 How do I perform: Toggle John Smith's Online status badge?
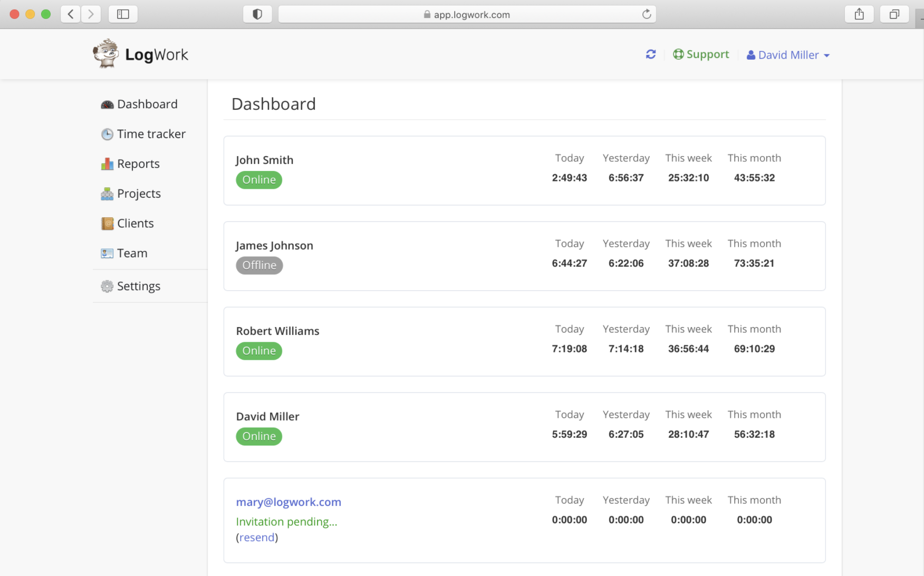pos(259,179)
